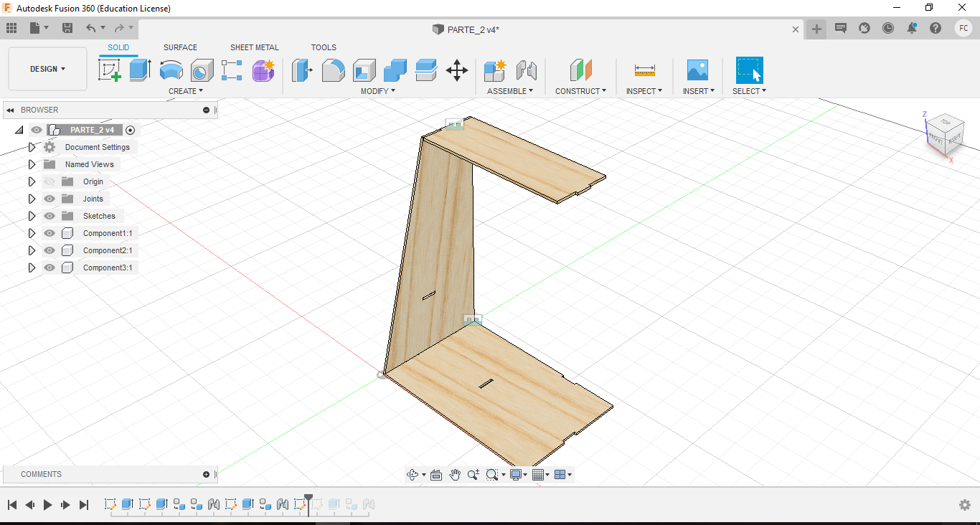The image size is (980, 525).
Task: Click the Joint icon in Assemble
Action: 527,70
